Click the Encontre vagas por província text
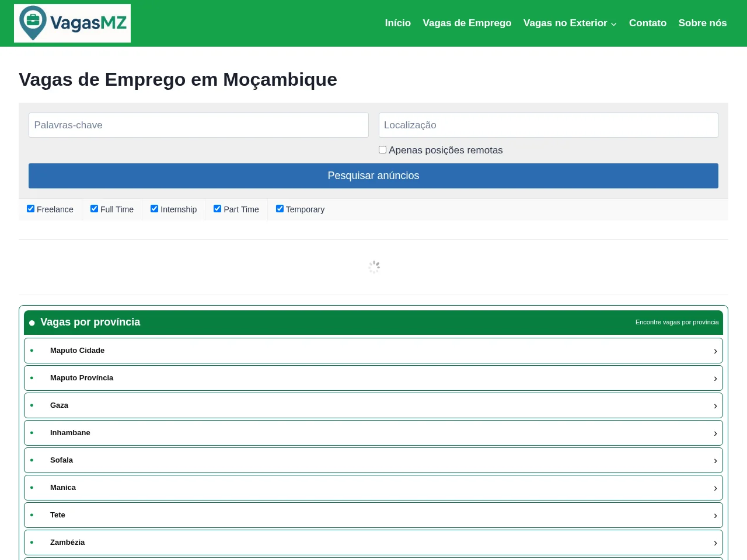 pyautogui.click(x=677, y=322)
